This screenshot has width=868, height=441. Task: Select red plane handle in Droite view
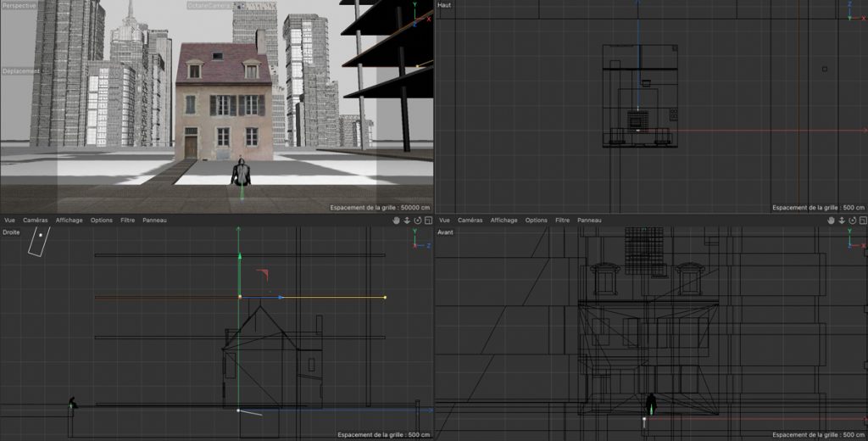pos(264,274)
